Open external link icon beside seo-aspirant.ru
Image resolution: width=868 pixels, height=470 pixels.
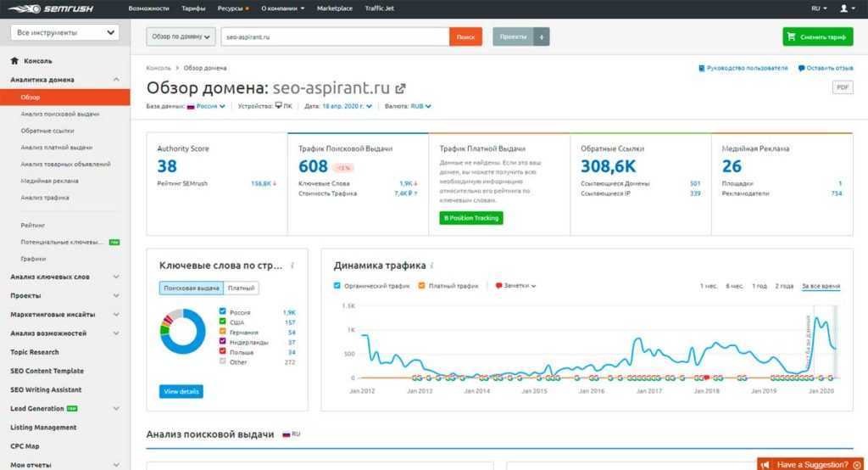pyautogui.click(x=401, y=88)
